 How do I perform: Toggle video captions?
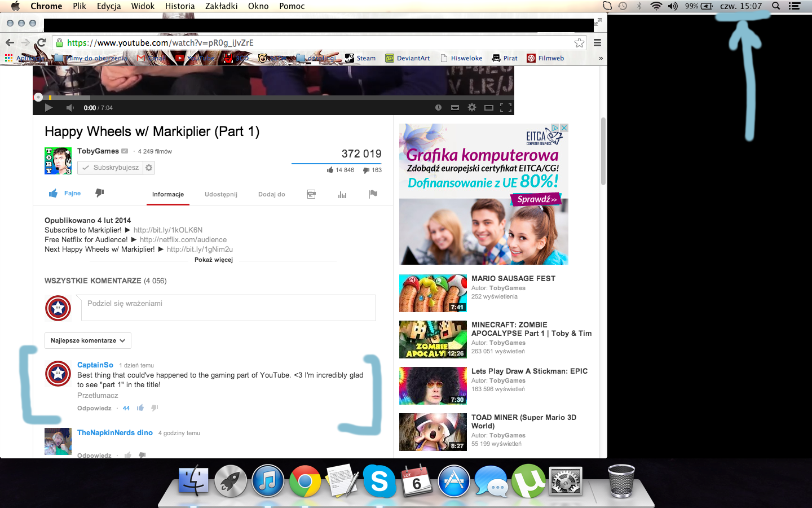pos(455,108)
